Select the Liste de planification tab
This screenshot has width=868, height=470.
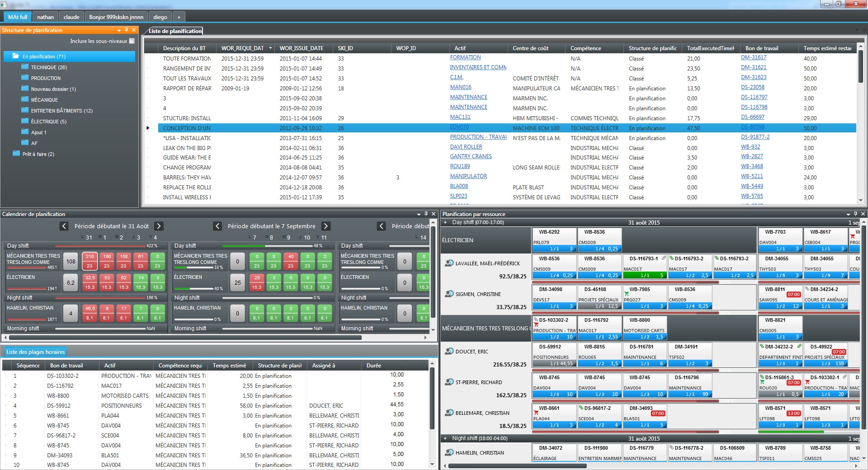175,31
